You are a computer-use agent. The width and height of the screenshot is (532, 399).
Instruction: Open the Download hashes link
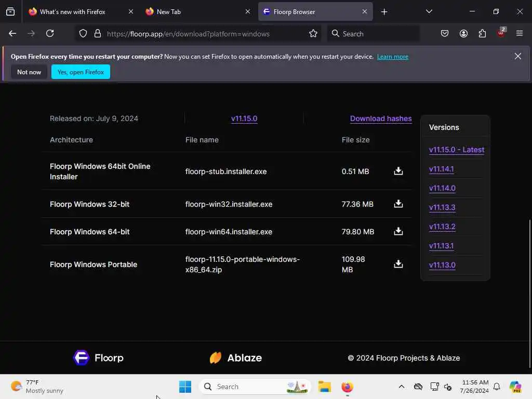click(381, 118)
